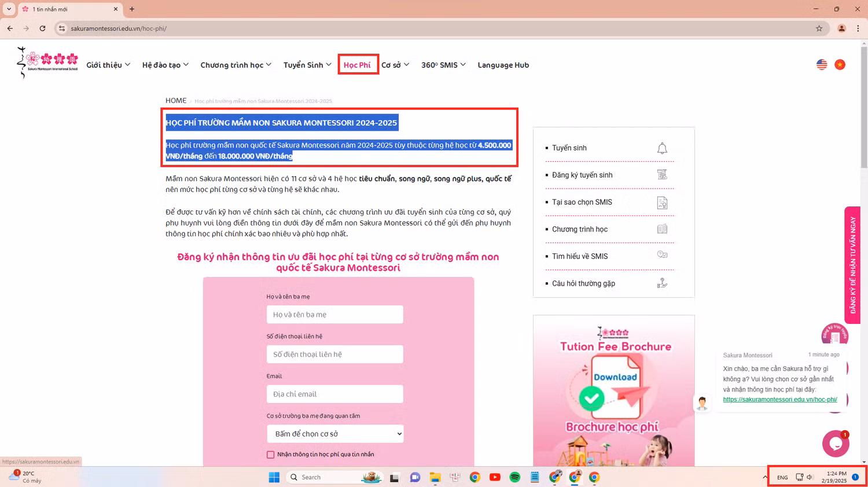This screenshot has height=487, width=868.
Task: Reload the page with refresh icon
Action: pos(42,28)
